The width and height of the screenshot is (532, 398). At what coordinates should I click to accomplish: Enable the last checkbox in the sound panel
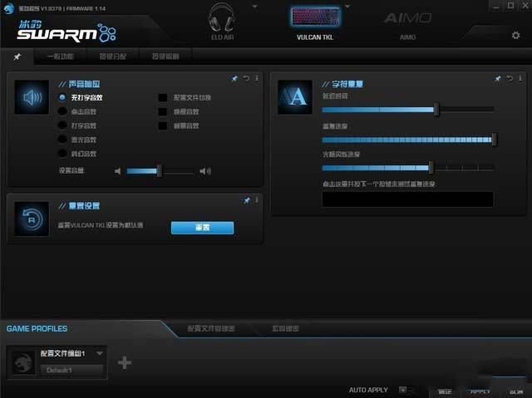[x=163, y=125]
